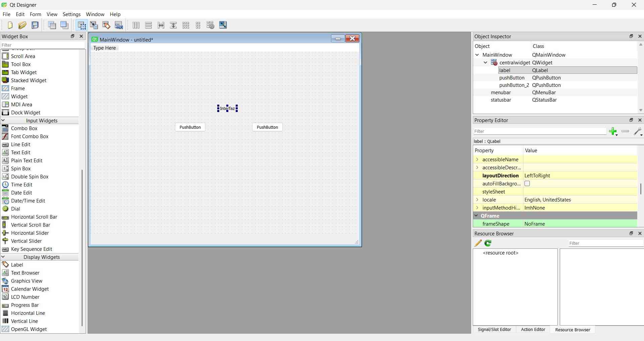Apply Lay Out Vertically
The image size is (644, 341).
148,25
